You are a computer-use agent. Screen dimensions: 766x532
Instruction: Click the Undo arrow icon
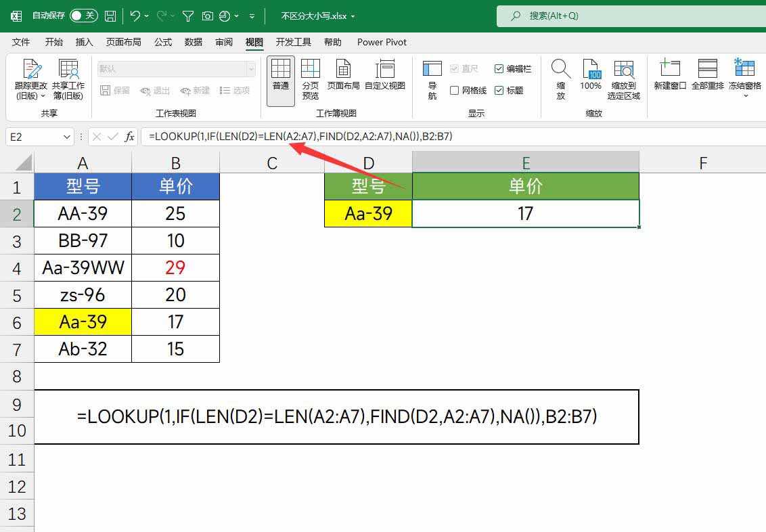(135, 16)
